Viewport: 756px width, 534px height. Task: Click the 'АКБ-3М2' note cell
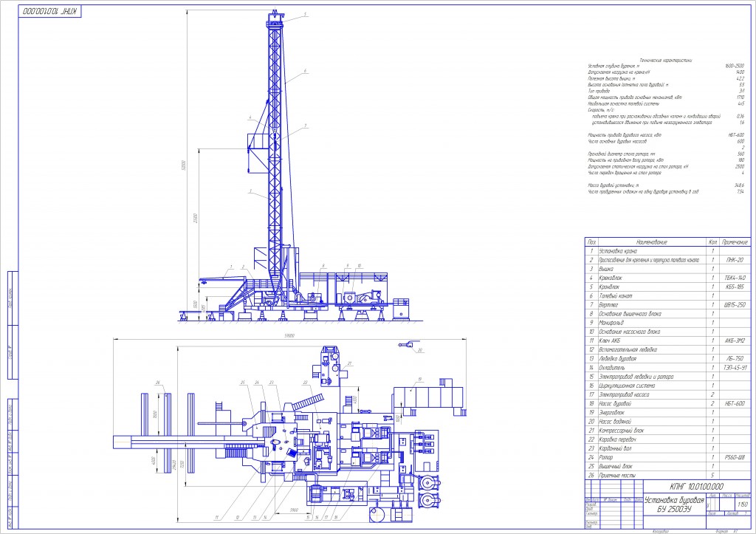click(735, 340)
